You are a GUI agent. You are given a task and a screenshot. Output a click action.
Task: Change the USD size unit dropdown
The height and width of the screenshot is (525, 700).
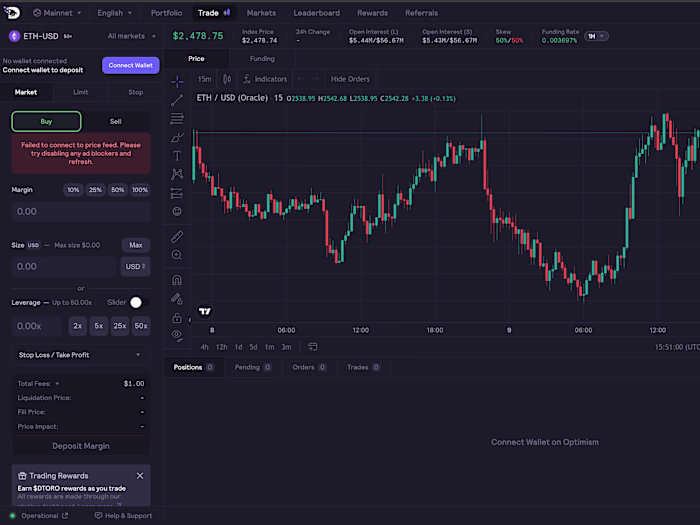pyautogui.click(x=135, y=267)
